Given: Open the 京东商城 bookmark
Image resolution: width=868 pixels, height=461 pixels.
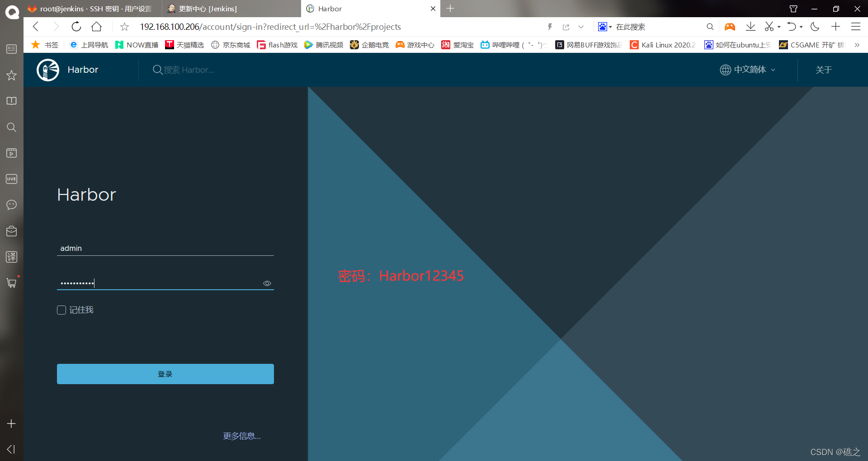Looking at the screenshot, I should (231, 45).
